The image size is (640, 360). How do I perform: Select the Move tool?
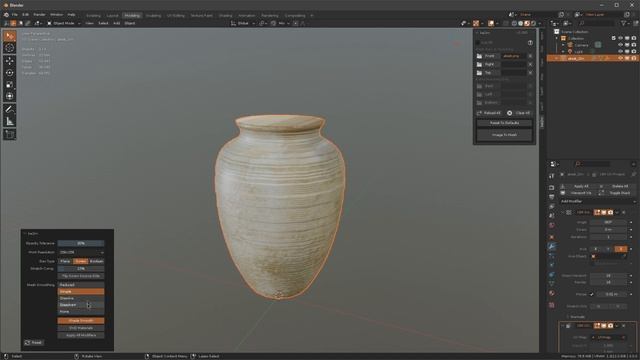point(10,61)
